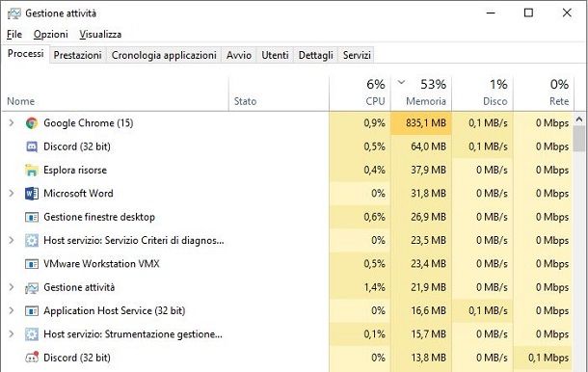Screen dimensions: 588x372
Task: Click the 0,1% CPU value
Action: (x=374, y=334)
